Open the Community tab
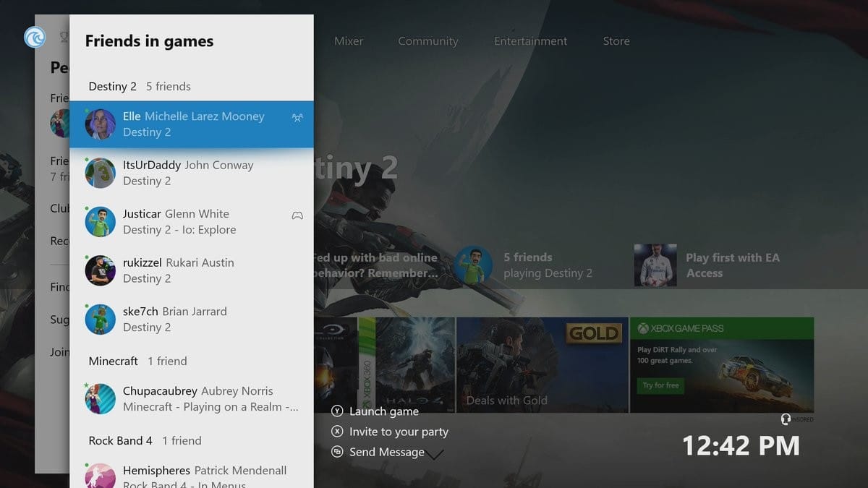Viewport: 868px width, 488px height. click(428, 41)
